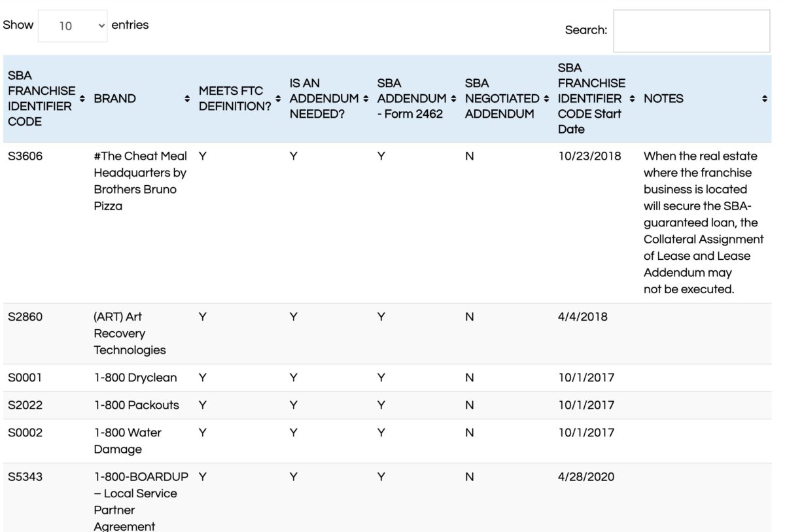The width and height of the screenshot is (785, 532).
Task: Click the NOTES column header text
Action: coord(663,99)
